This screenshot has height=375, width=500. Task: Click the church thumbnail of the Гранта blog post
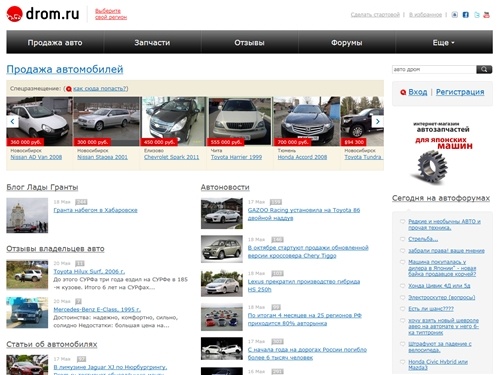pos(27,215)
